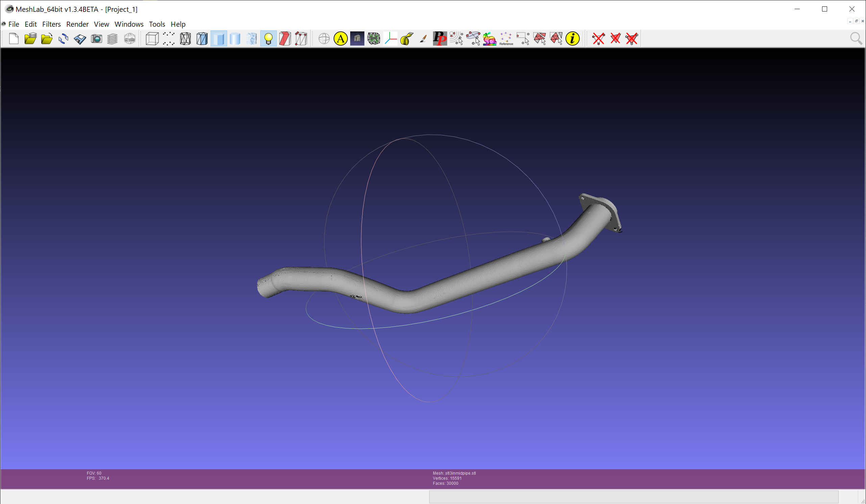Click the Reload mesh arrows icon
The width and height of the screenshot is (866, 504).
(63, 39)
